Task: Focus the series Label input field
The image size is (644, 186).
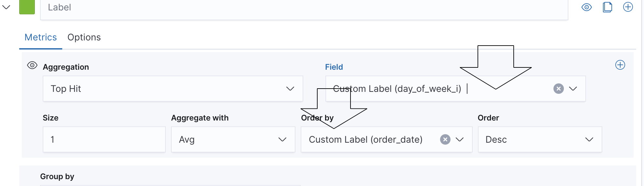Action: [303, 8]
